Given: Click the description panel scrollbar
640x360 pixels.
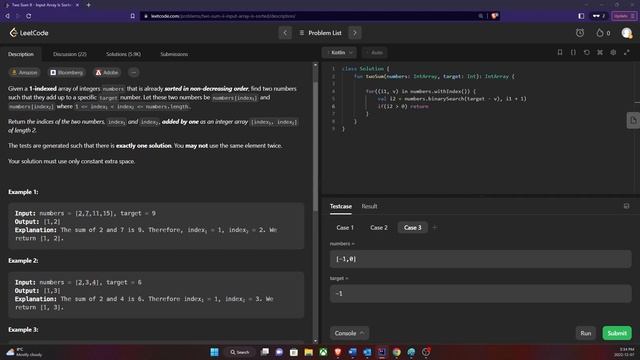Looking at the screenshot, I should coord(315,147).
